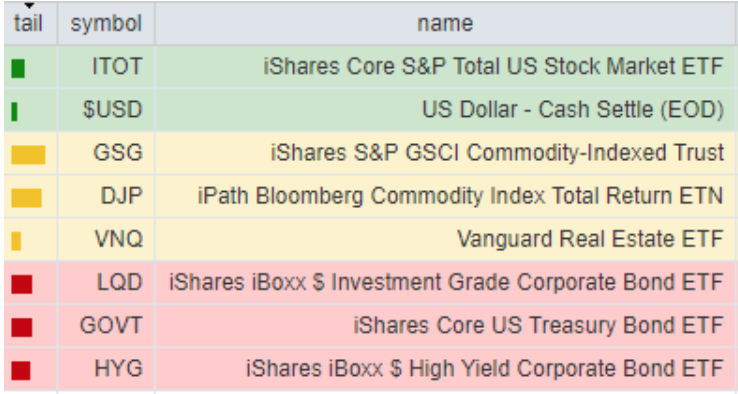The height and width of the screenshot is (394, 738).
Task: Click the red tail square for LQD
Action: [22, 284]
